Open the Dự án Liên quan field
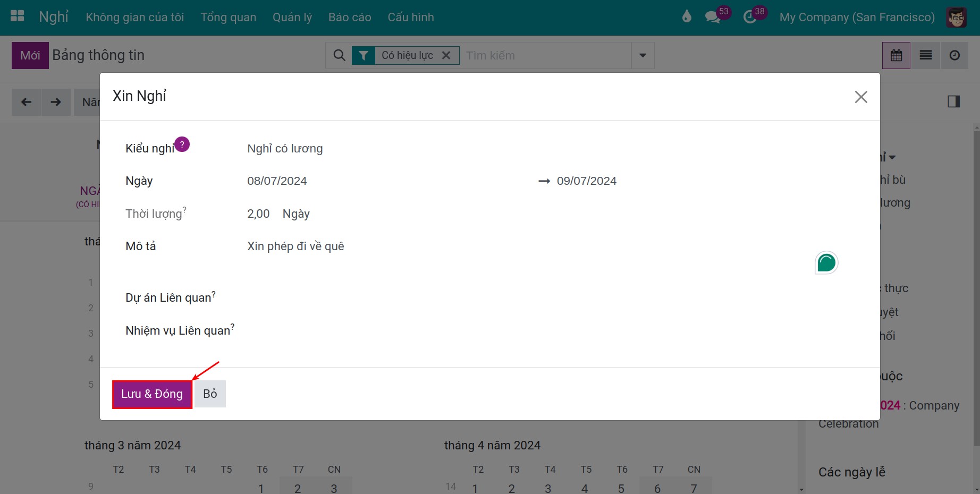This screenshot has width=980, height=494. click(x=550, y=297)
